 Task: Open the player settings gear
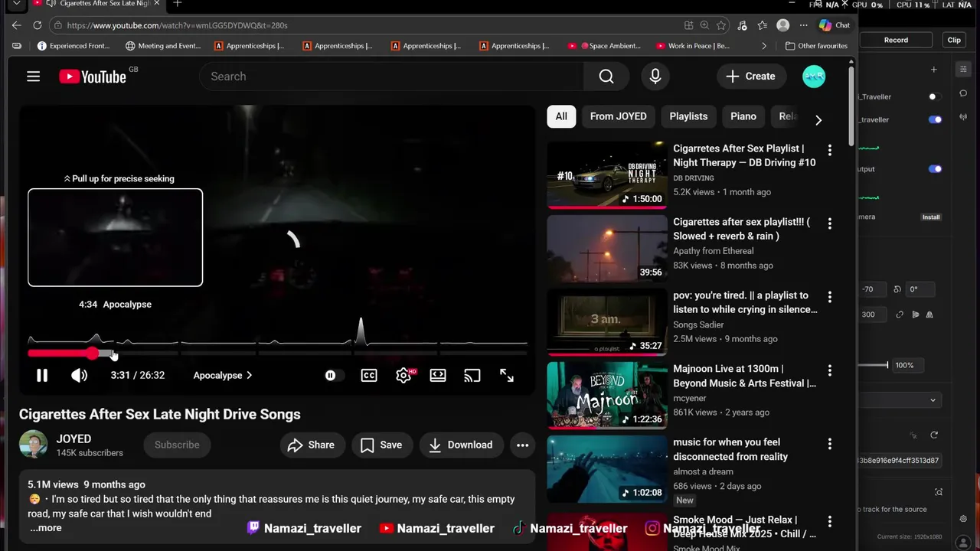coord(403,375)
